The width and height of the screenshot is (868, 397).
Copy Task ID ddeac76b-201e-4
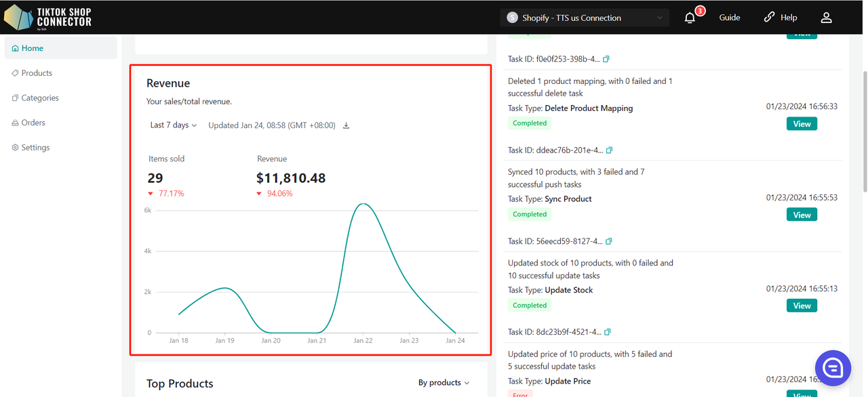[x=609, y=150]
